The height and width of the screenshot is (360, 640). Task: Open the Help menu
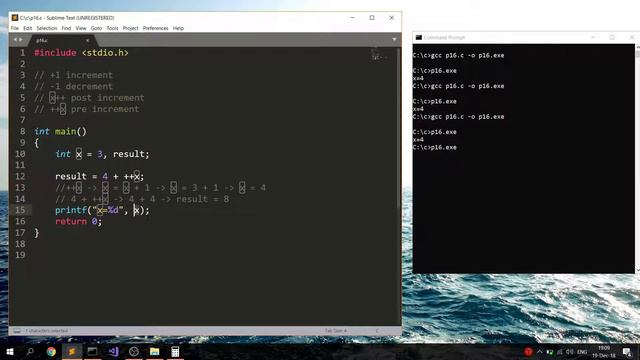178,28
